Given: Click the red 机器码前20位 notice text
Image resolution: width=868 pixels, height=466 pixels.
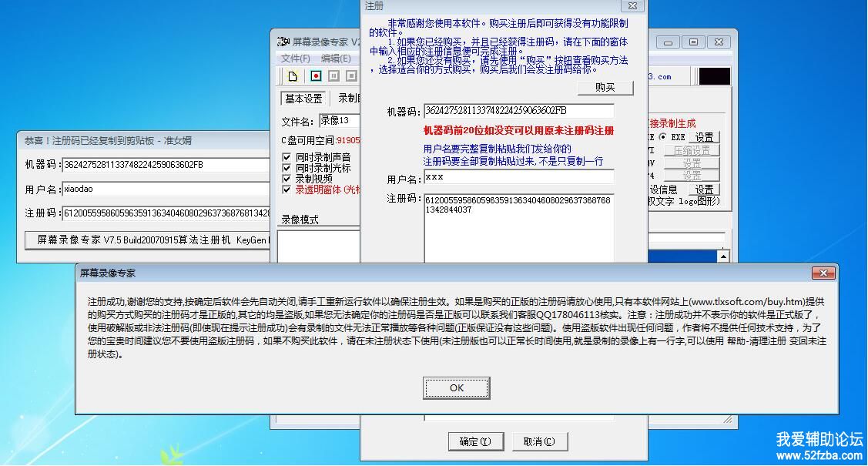Looking at the screenshot, I should pyautogui.click(x=518, y=131).
